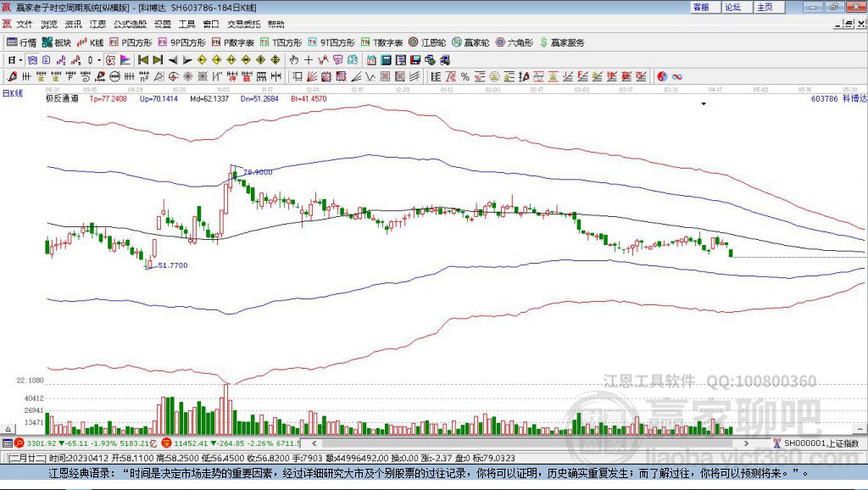The image size is (868, 490).
Task: Open the 文件 menu
Action: click(x=25, y=24)
